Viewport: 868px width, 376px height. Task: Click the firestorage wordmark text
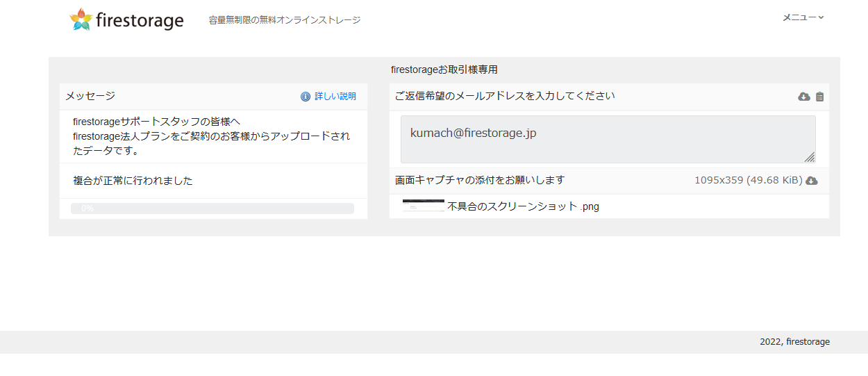[x=140, y=22]
